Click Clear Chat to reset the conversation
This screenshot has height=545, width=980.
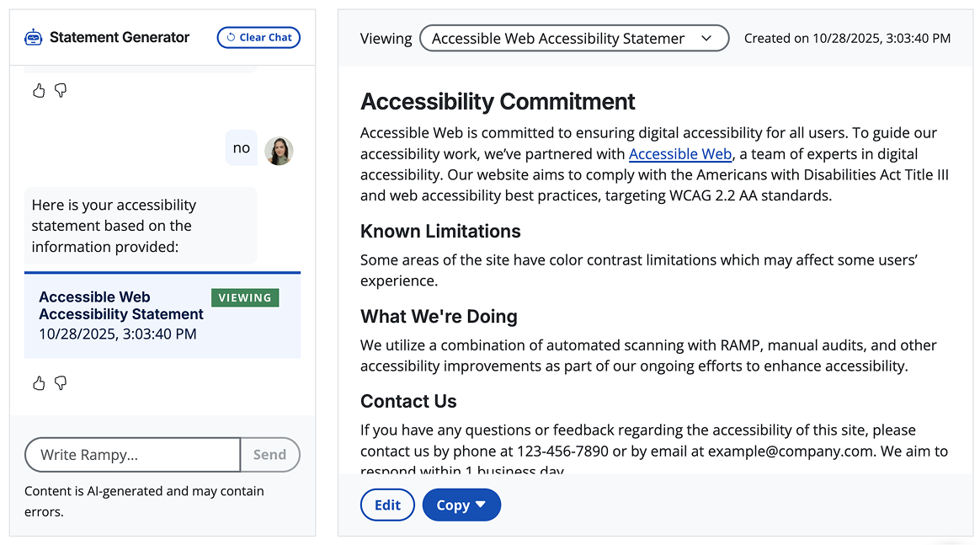pyautogui.click(x=258, y=37)
